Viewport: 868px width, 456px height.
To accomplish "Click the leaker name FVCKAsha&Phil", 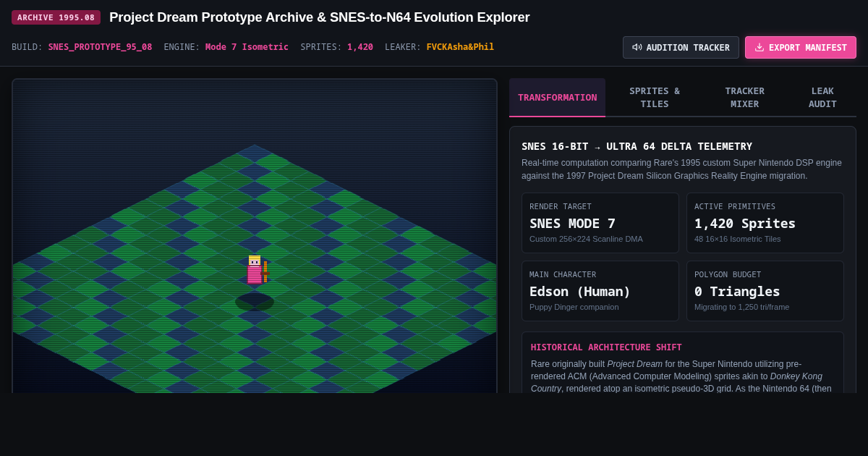I will (x=460, y=47).
